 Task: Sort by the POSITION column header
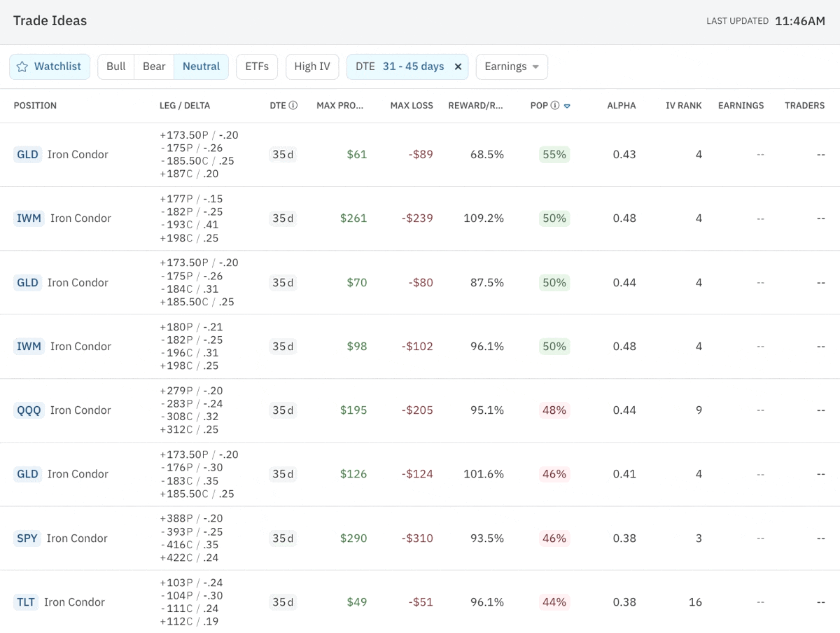(35, 106)
